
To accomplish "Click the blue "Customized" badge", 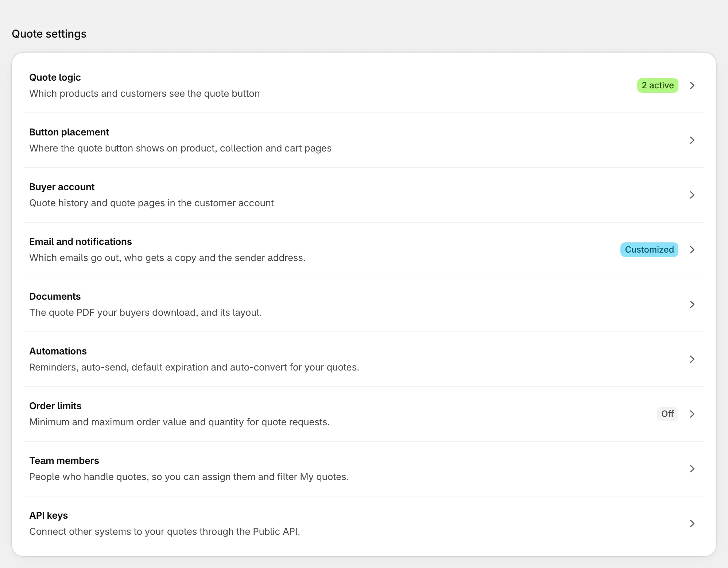I will pos(649,250).
